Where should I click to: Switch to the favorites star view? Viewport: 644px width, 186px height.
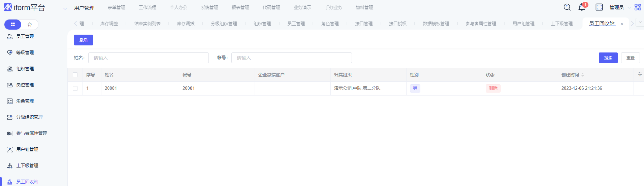pyautogui.click(x=30, y=25)
